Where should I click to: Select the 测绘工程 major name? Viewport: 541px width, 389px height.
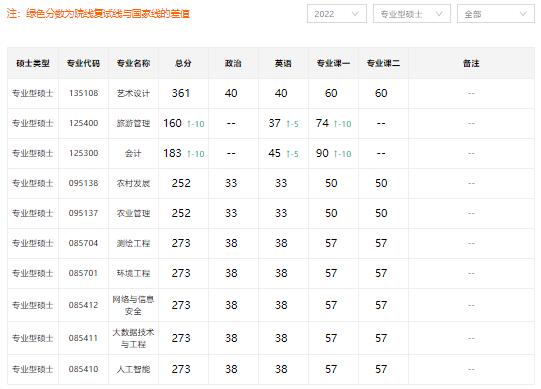(133, 243)
